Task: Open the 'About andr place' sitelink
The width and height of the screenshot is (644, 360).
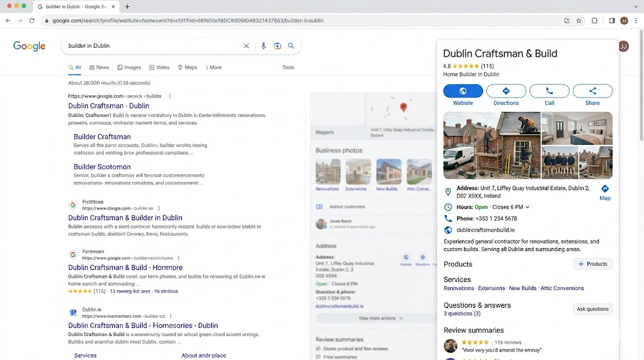Action: (x=204, y=356)
